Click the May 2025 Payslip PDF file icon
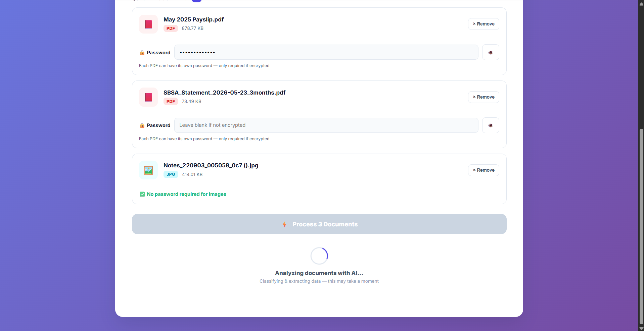The height and width of the screenshot is (331, 644). (x=148, y=24)
